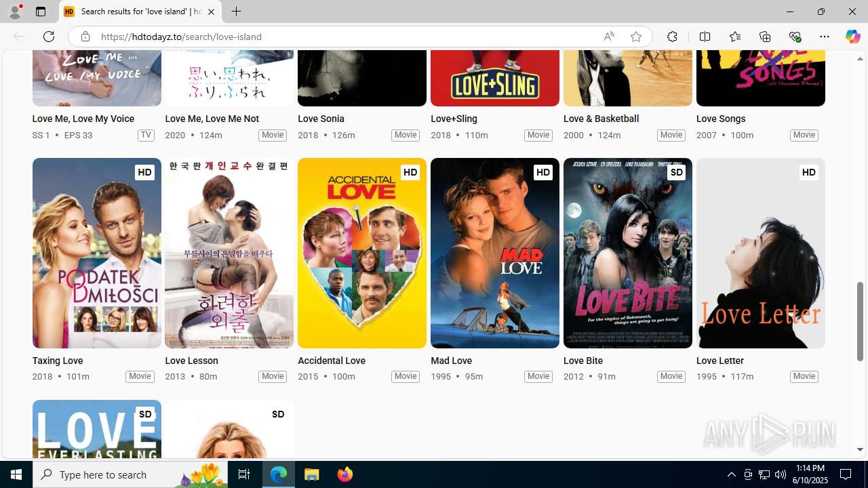Open the Favorites list icon
This screenshot has width=868, height=488.
pos(734,37)
